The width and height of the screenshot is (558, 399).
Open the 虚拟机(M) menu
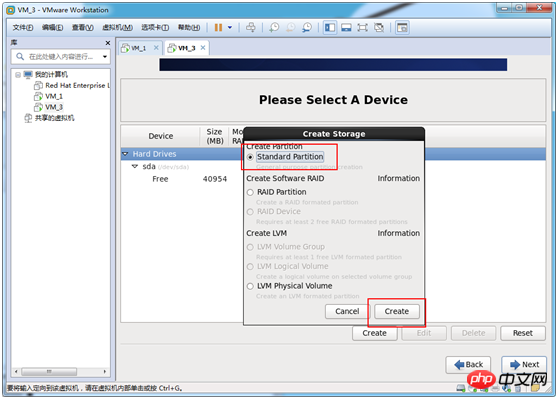tap(117, 27)
